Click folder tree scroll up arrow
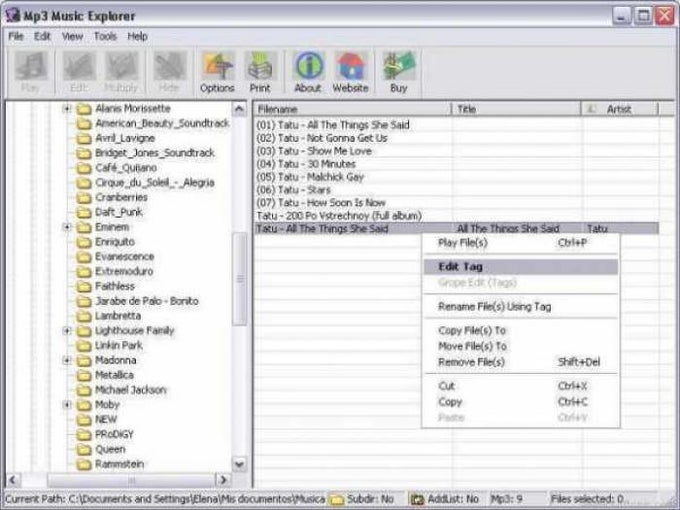The image size is (680, 510). (239, 109)
